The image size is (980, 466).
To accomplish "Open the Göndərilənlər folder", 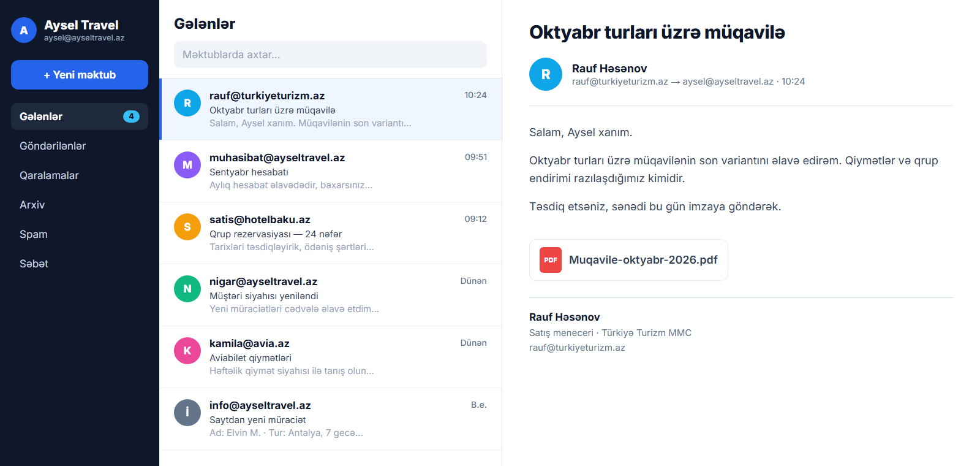I will point(80,146).
